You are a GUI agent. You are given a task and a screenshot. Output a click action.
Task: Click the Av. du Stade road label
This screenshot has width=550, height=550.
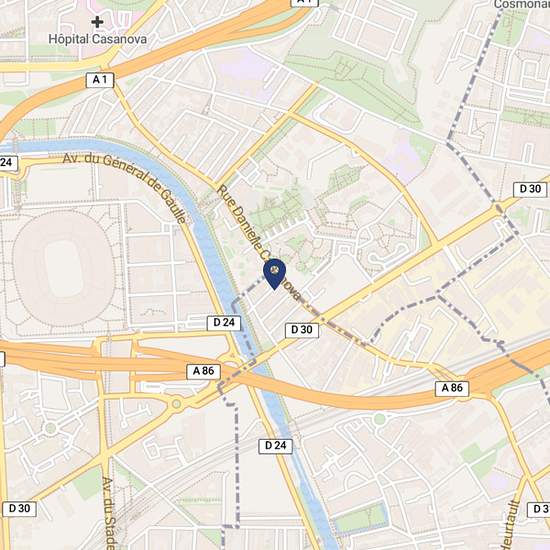click(x=108, y=513)
